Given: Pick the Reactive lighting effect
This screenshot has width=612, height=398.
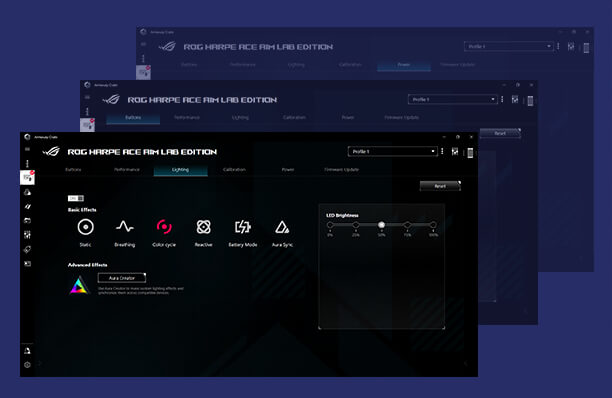Looking at the screenshot, I should (203, 227).
